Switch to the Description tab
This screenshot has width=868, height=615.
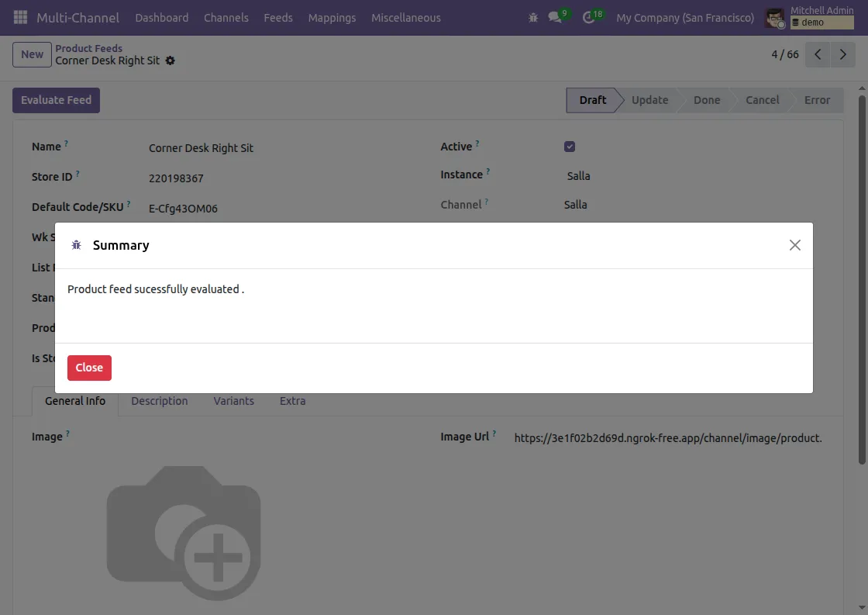(x=160, y=401)
